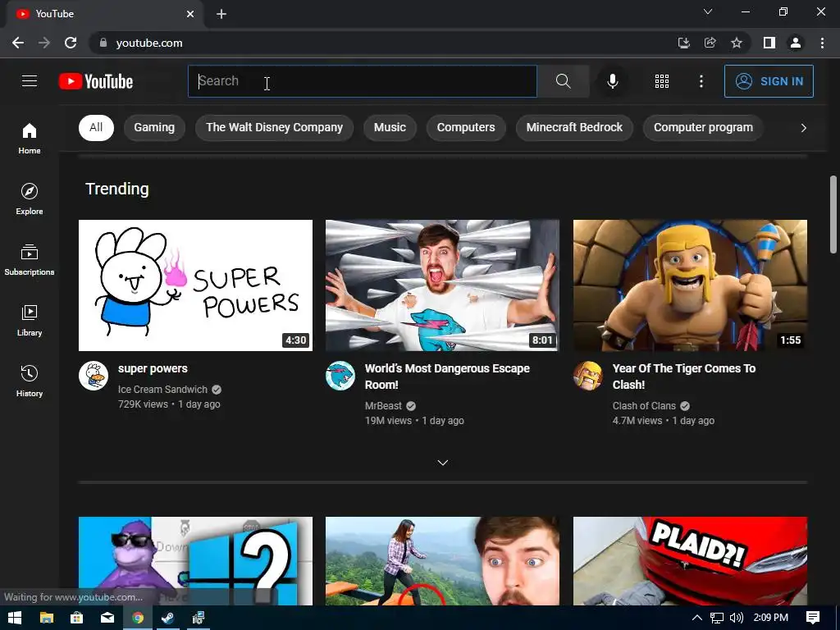Click the YouTube logo
Viewport: 840px width, 630px height.
click(x=96, y=81)
